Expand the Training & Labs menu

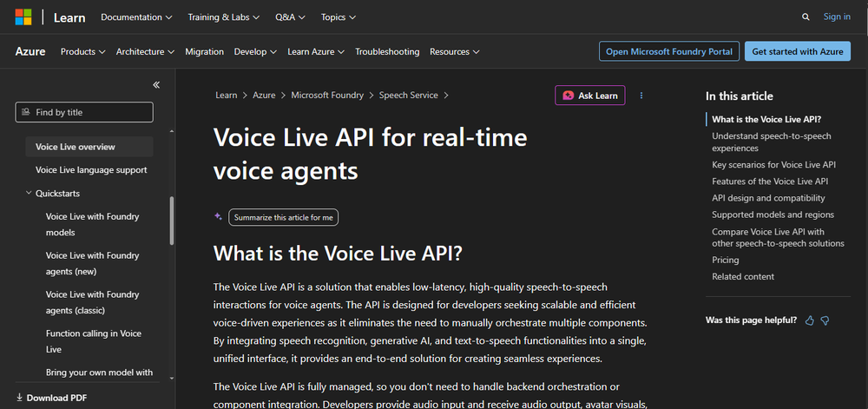[224, 17]
